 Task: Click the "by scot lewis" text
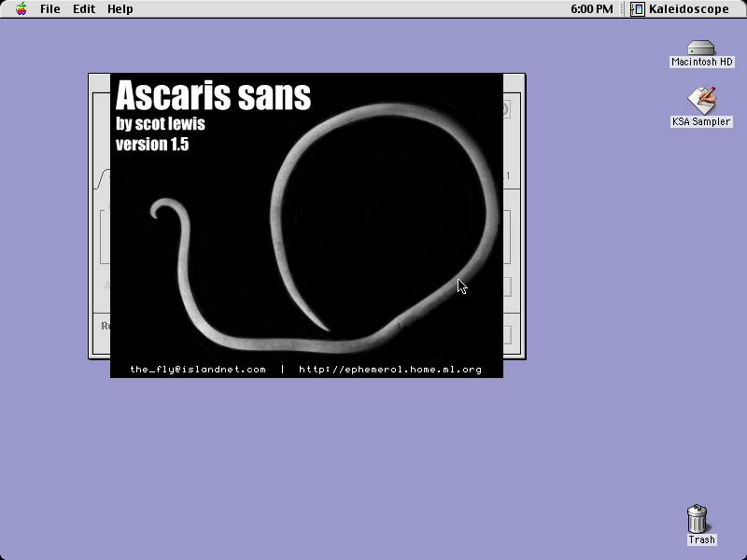tap(161, 124)
